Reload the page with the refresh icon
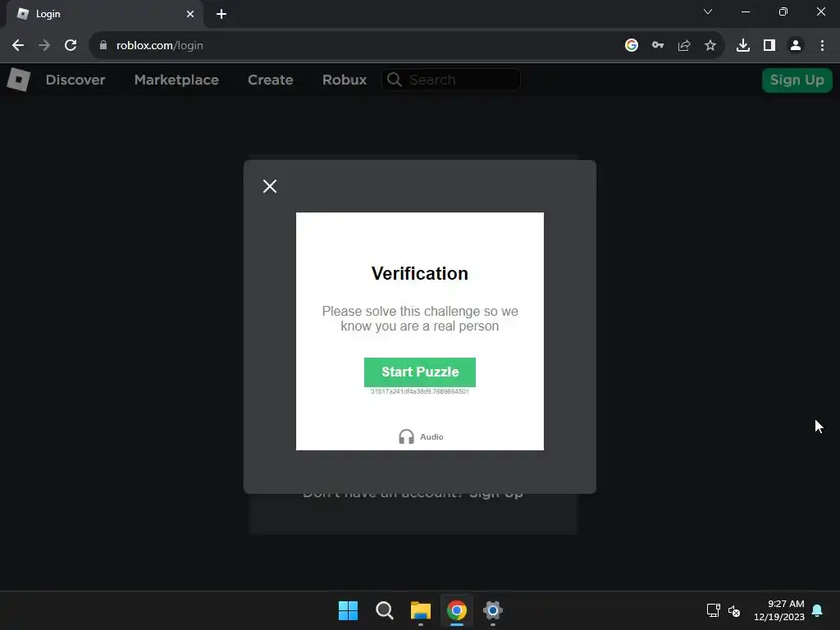The width and height of the screenshot is (840, 630). tap(71, 46)
